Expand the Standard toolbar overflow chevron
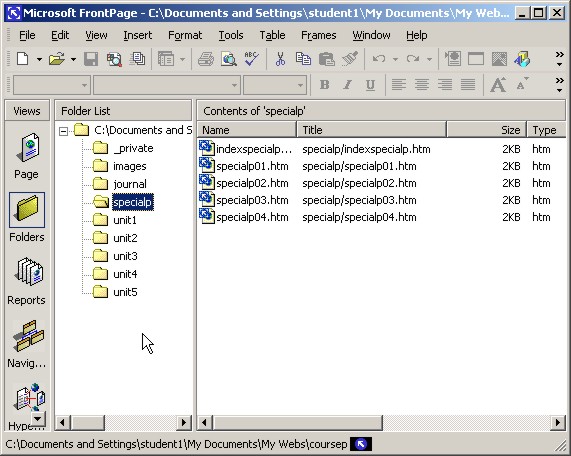 click(x=559, y=59)
